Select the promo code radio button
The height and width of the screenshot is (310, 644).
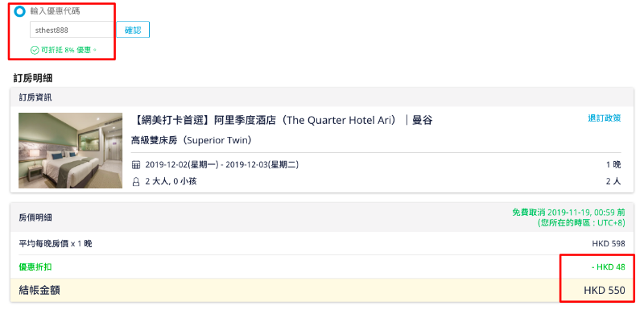click(19, 11)
